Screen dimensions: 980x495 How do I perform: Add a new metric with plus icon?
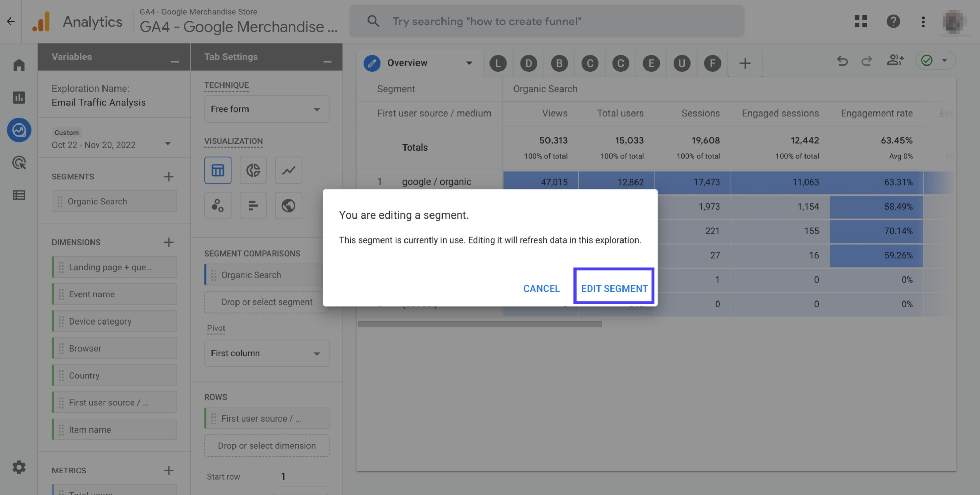(x=169, y=471)
